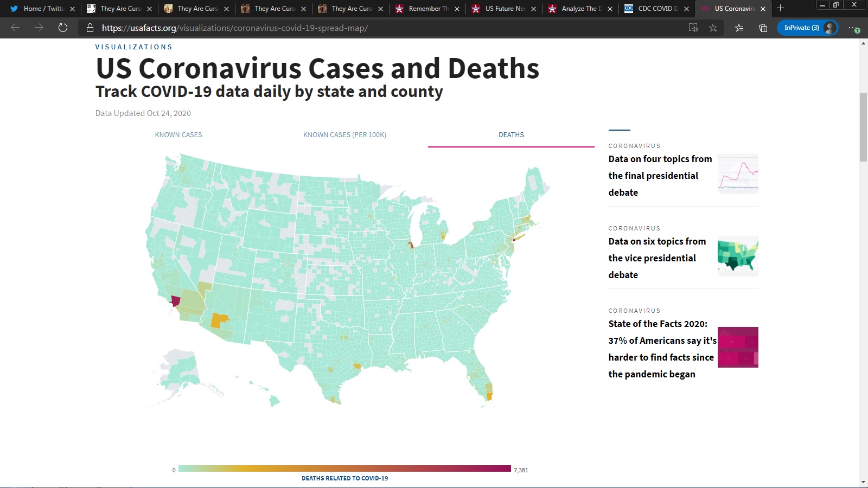868x488 pixels.
Task: Open the Favorites list icon
Action: pos(739,28)
